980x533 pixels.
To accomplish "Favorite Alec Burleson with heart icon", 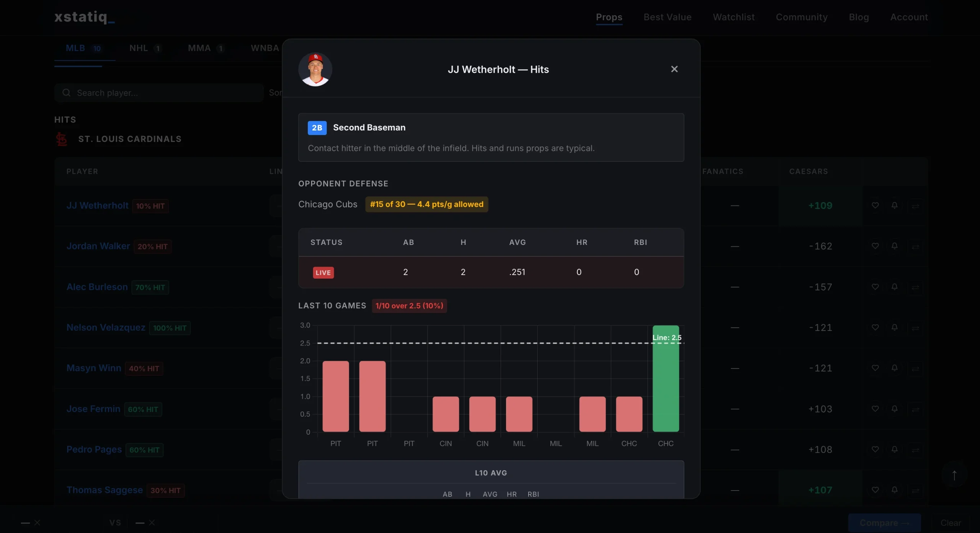I will point(875,287).
